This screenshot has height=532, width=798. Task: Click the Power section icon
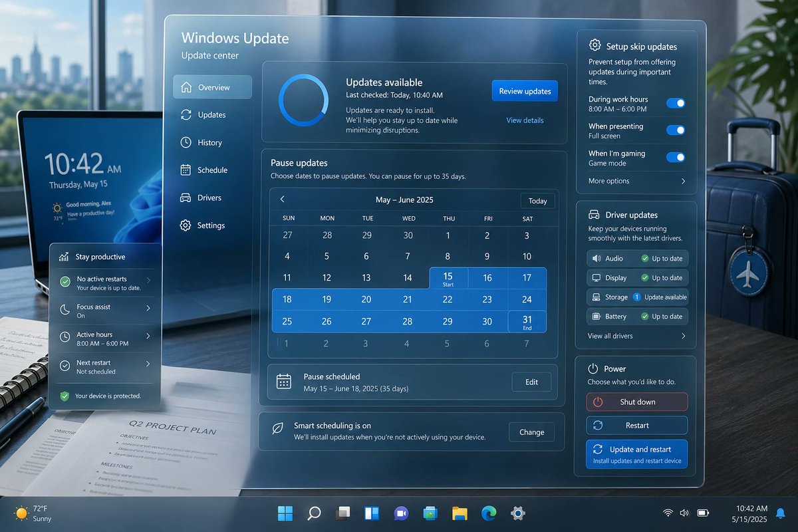(593, 368)
